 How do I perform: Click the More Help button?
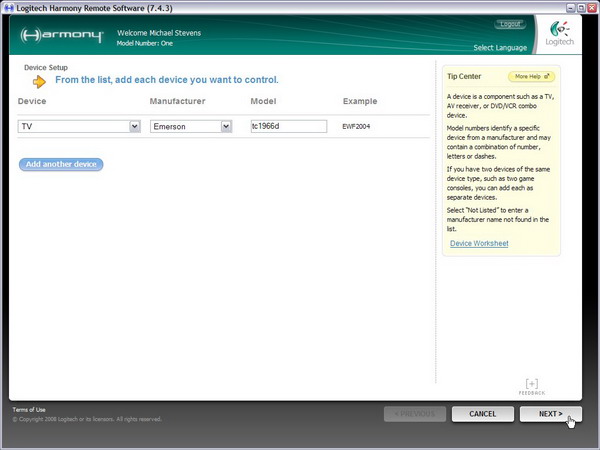click(532, 77)
